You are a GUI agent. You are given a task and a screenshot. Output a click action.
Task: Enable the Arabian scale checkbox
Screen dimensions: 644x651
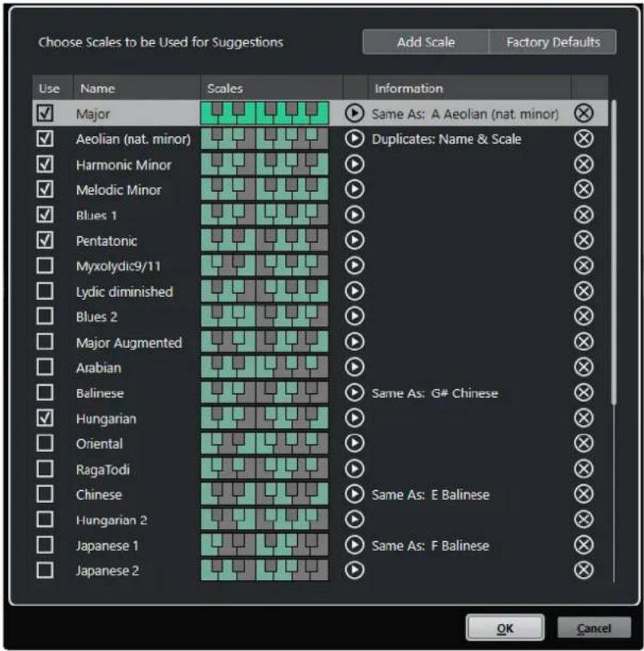45,367
